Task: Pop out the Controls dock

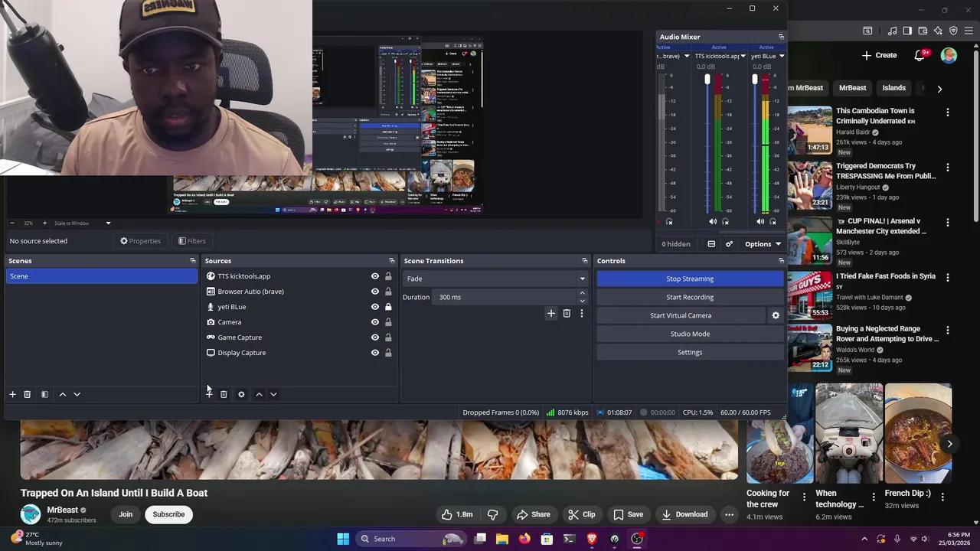Action: 781,261
